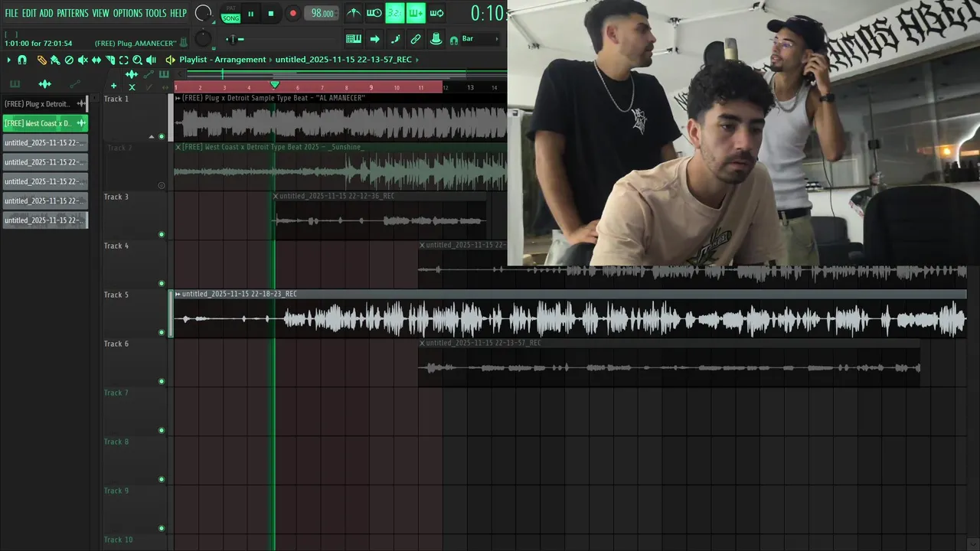Viewport: 980px width, 551px height.
Task: Toggle the wait for input button
Action: [x=374, y=13]
